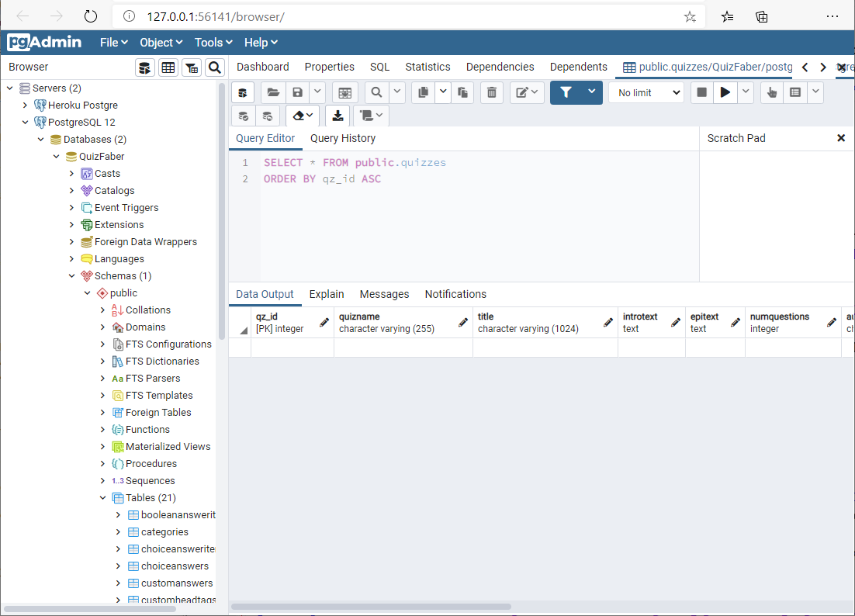
Task: Click the Data Output horizontal scrollbar
Action: (371, 607)
